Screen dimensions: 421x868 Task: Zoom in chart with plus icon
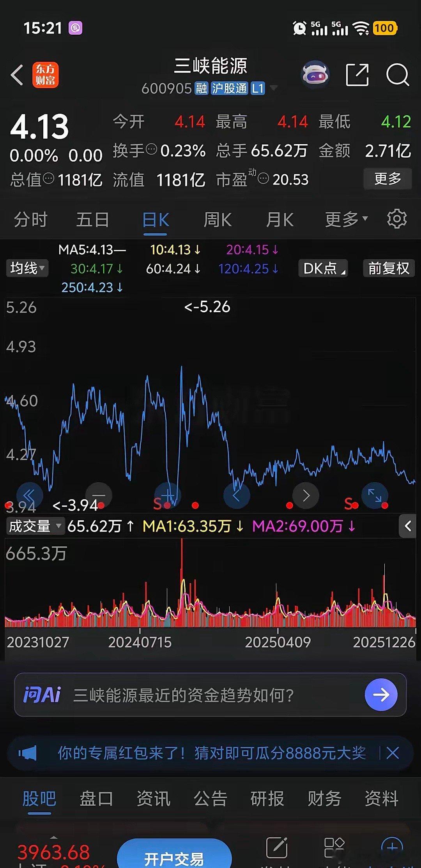168,495
